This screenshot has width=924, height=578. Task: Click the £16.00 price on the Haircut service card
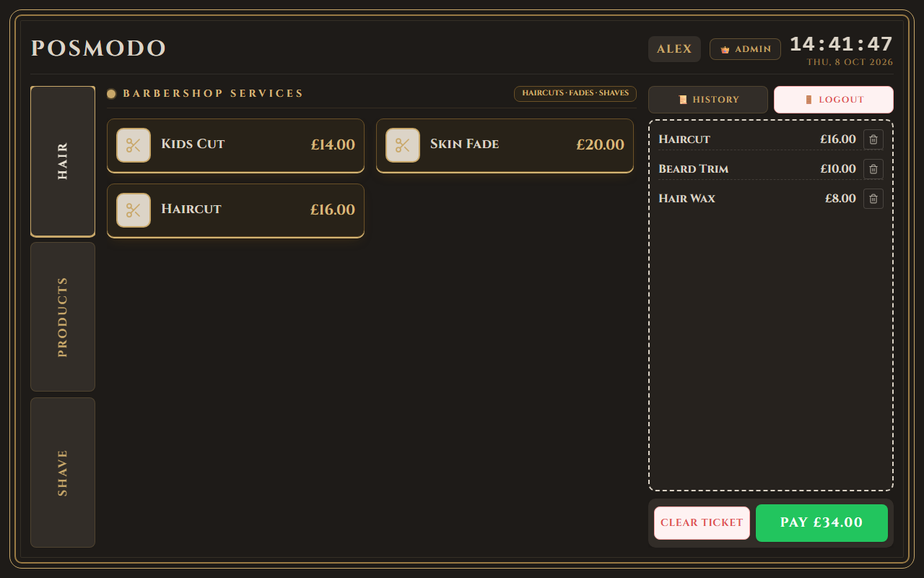coord(333,210)
